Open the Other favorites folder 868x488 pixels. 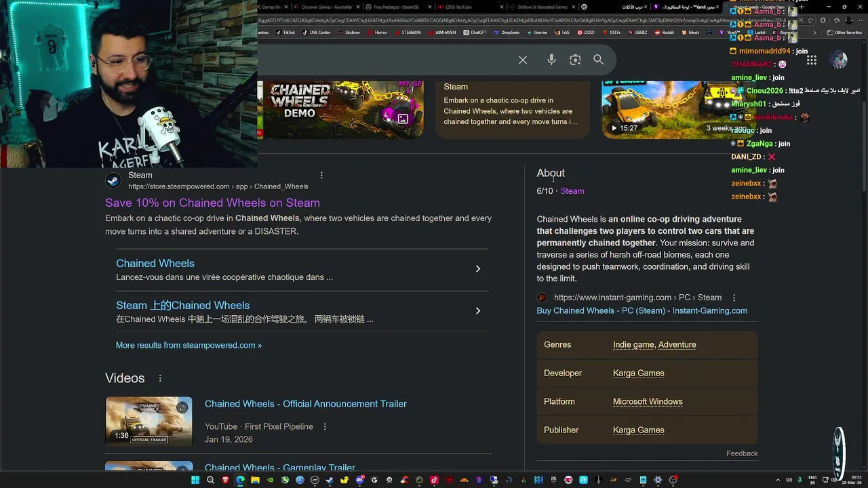coord(845,33)
